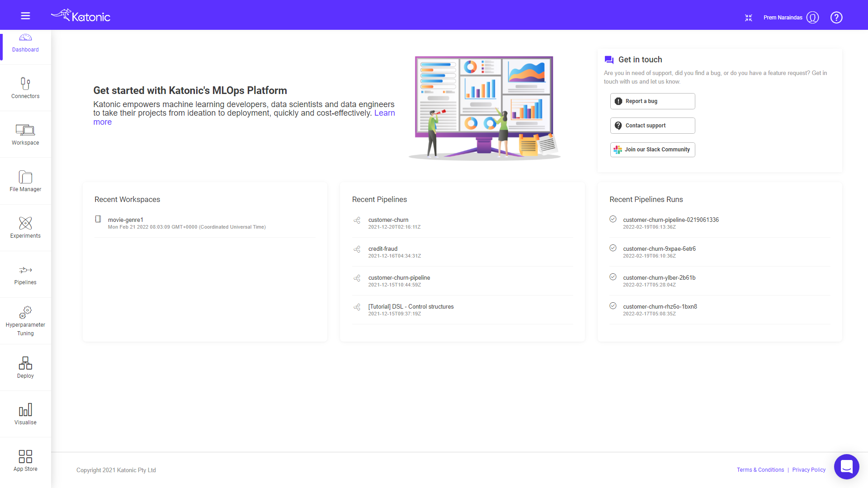This screenshot has width=868, height=488.
Task: Click Recent Pipelines Runs heading
Action: click(x=646, y=199)
